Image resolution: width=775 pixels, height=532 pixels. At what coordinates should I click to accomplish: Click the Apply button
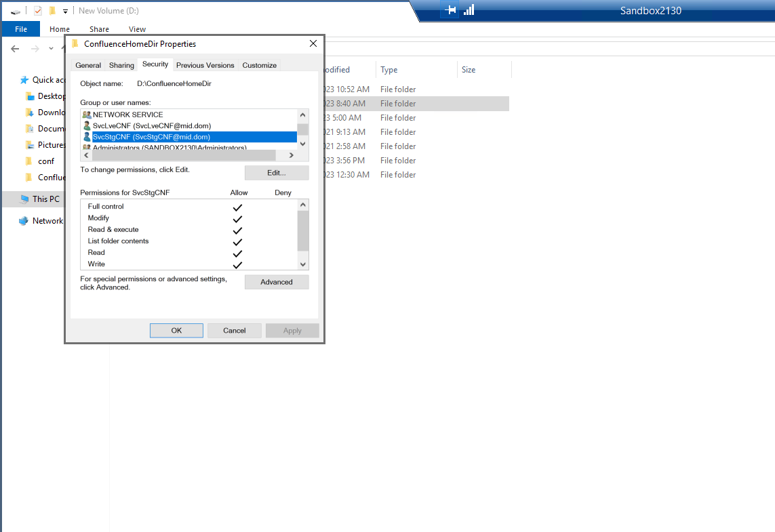292,331
